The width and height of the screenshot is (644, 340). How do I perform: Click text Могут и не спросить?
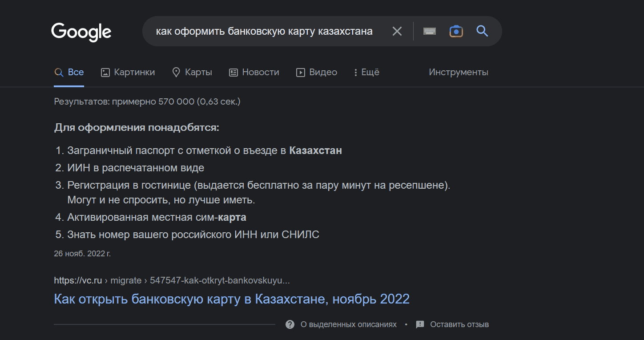161,200
